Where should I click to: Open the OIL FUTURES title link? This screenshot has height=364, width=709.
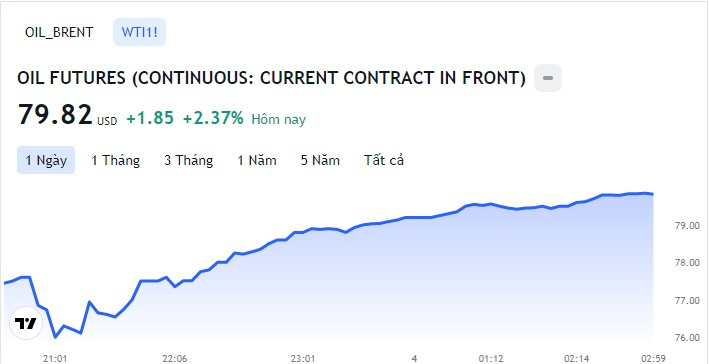pos(271,78)
